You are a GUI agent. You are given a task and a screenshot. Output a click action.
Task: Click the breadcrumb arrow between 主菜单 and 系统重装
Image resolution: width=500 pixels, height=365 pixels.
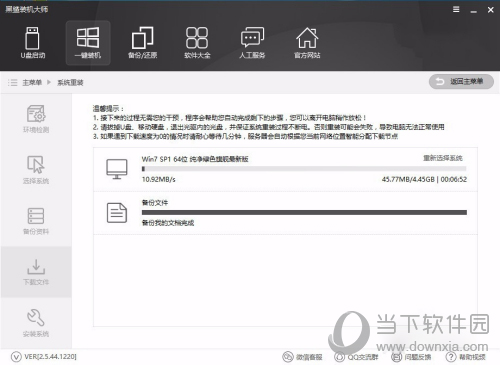click(x=49, y=82)
